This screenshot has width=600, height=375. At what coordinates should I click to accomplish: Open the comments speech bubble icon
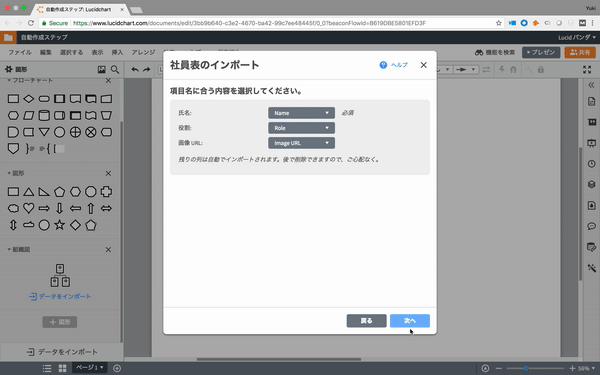(x=592, y=226)
